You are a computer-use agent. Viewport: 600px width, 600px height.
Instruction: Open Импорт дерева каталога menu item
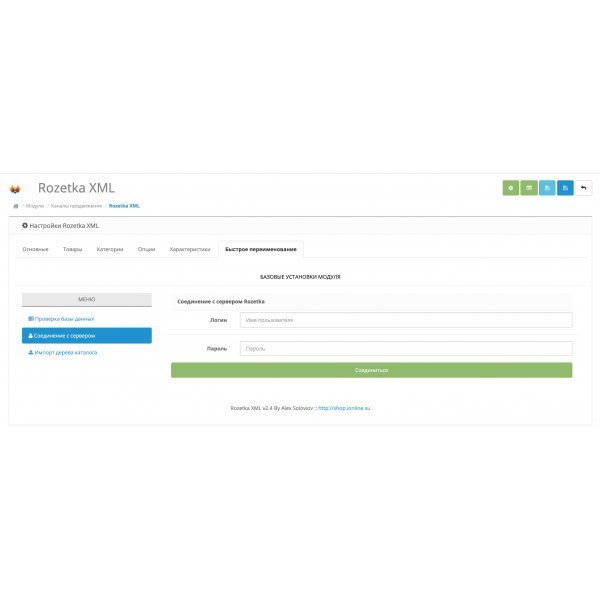(87, 352)
